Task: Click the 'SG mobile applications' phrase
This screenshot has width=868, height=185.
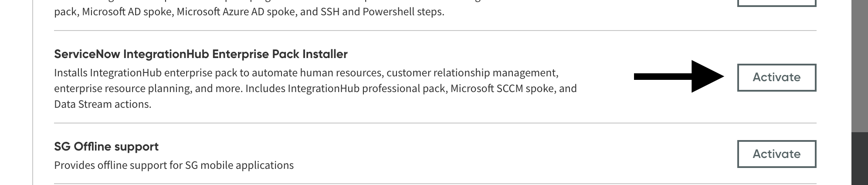Action: 239,165
